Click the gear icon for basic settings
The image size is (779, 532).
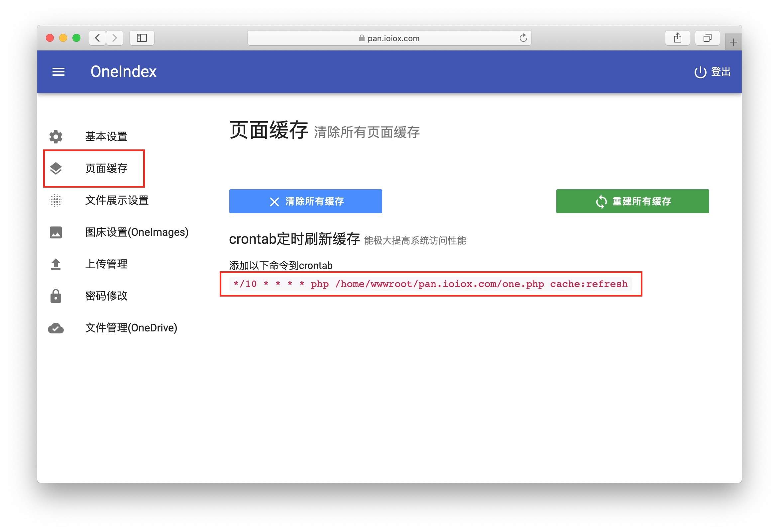pos(56,136)
